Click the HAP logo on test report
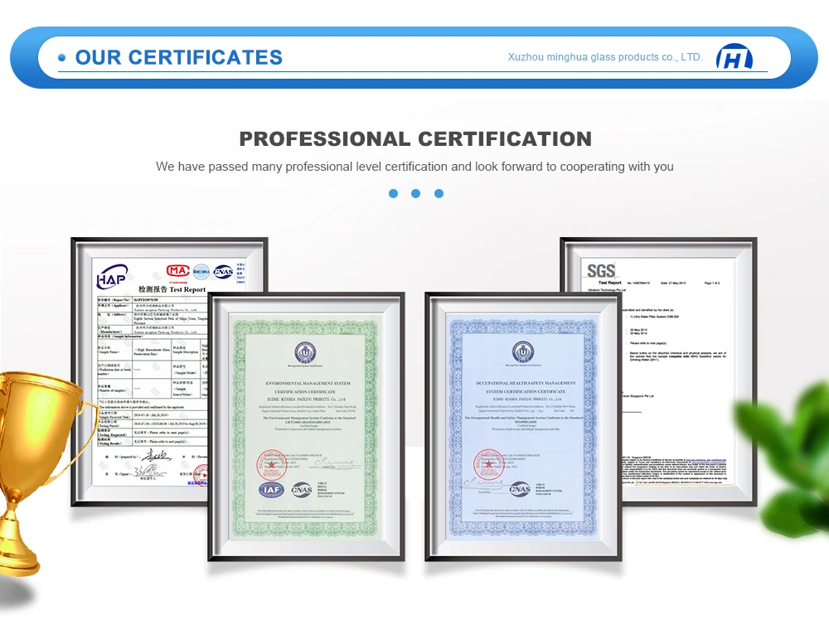Screen dimensions: 829x644 click(x=112, y=277)
